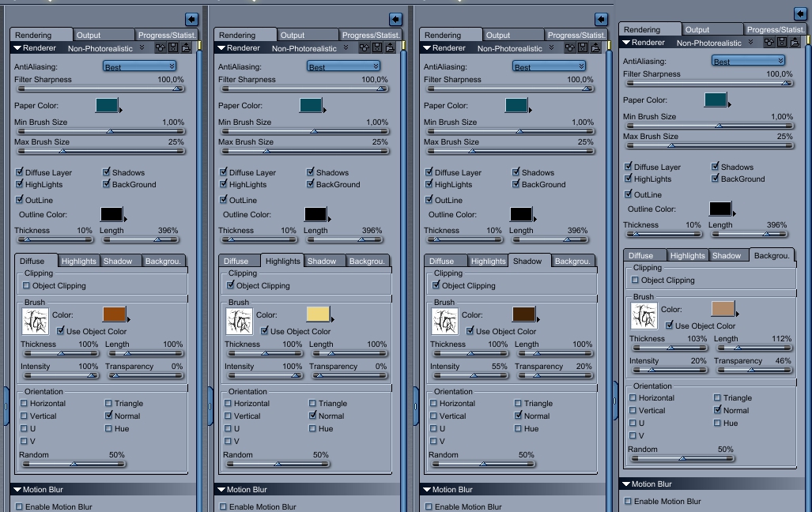Open the Non-Photorealistic renderer dropdown in the Background panel
The image size is (812, 512).
[x=716, y=43]
